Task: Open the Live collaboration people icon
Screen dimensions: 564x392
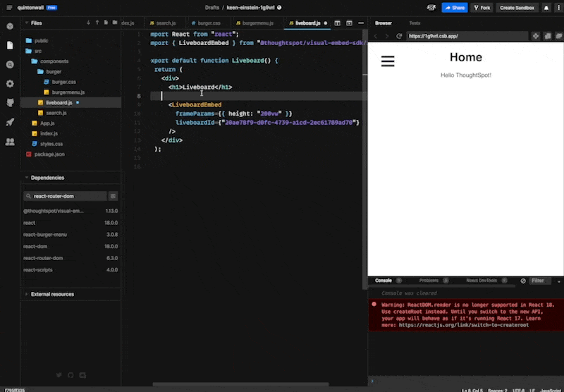Action: [10, 142]
